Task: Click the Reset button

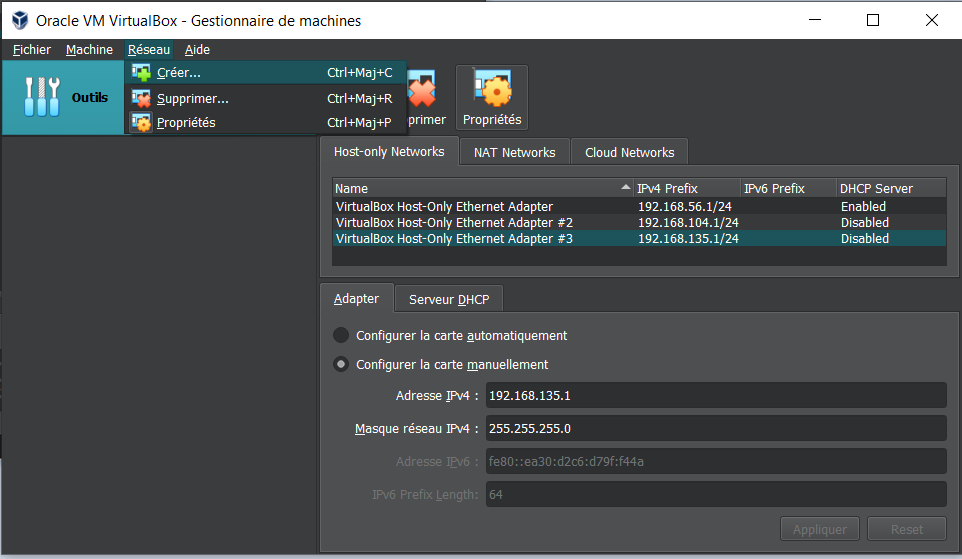Action: tap(907, 529)
